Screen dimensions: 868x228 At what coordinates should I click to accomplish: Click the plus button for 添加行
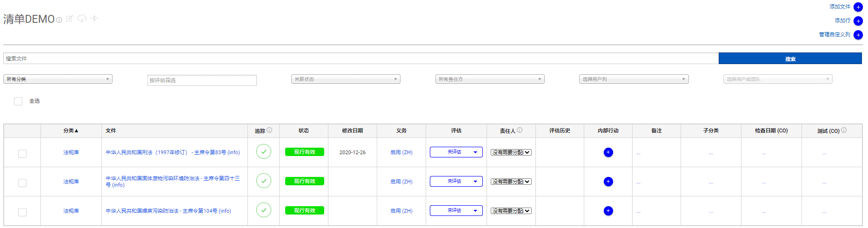pyautogui.click(x=858, y=21)
